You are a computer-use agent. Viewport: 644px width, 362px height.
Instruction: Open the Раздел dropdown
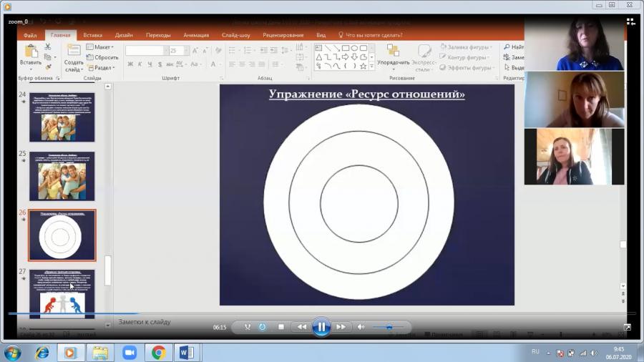pos(101,68)
